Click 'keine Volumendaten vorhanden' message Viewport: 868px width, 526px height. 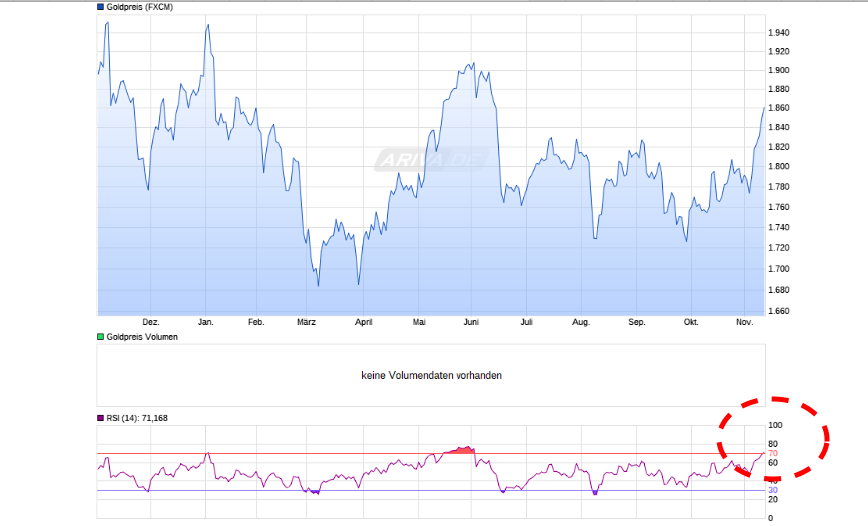[x=431, y=376]
